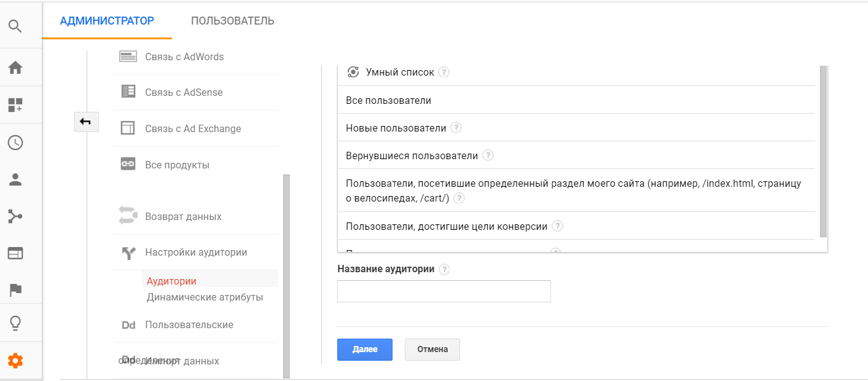Open Пользовательские определения
868x381 pixels.
[x=189, y=324]
